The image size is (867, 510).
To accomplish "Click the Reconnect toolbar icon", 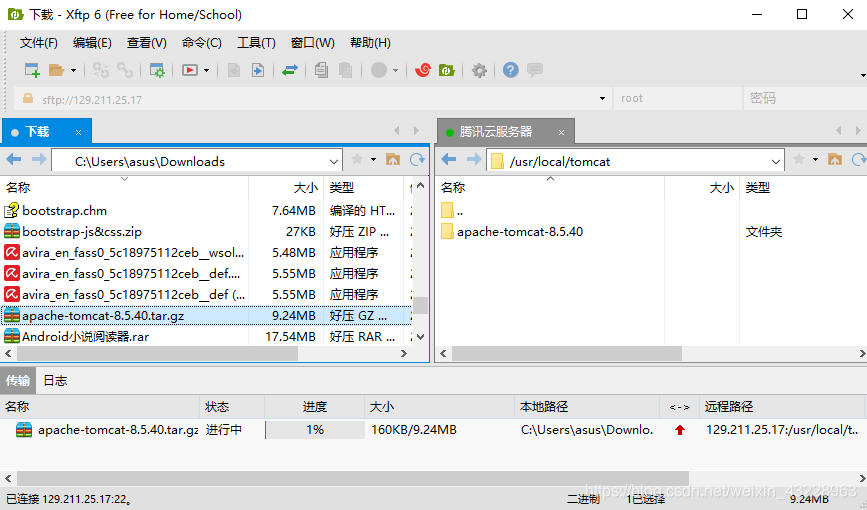I will click(101, 70).
